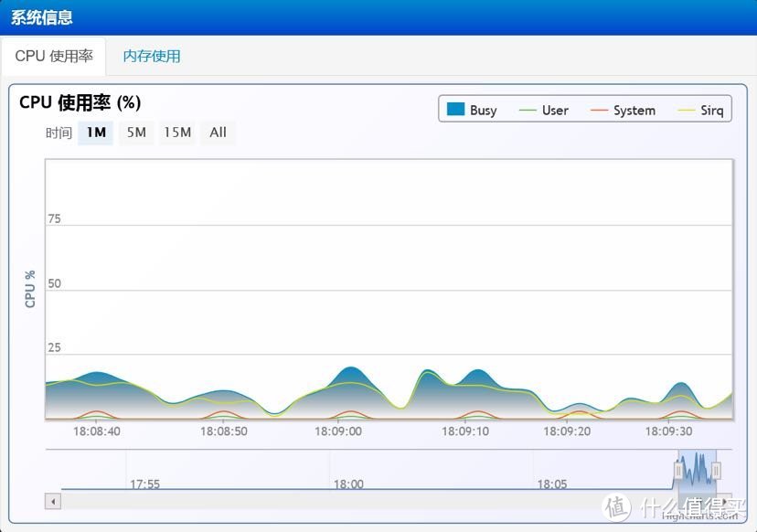Image resolution: width=757 pixels, height=532 pixels.
Task: Click the blue Busy legend color box
Action: [x=456, y=111]
